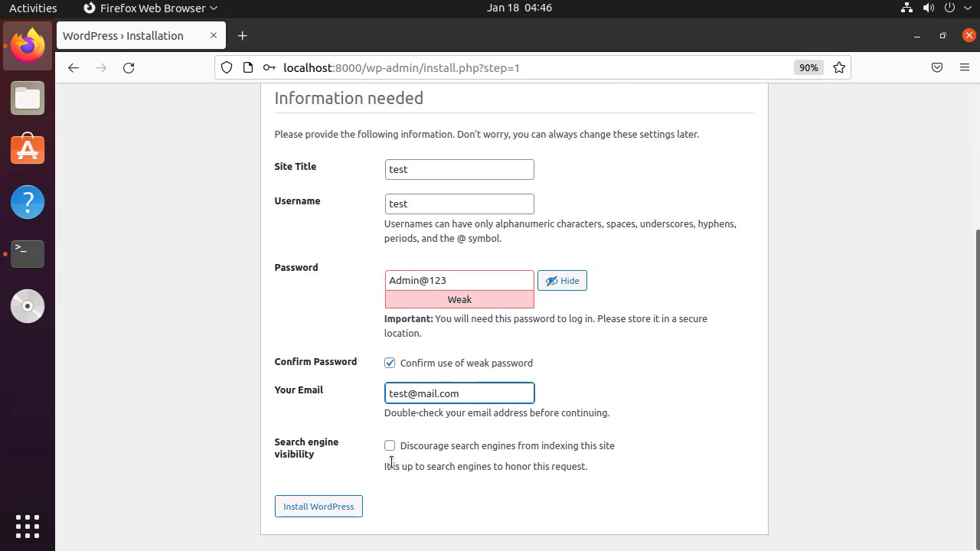The image size is (980, 551).
Task: Click the Firefox icon in the dock
Action: 28,46
